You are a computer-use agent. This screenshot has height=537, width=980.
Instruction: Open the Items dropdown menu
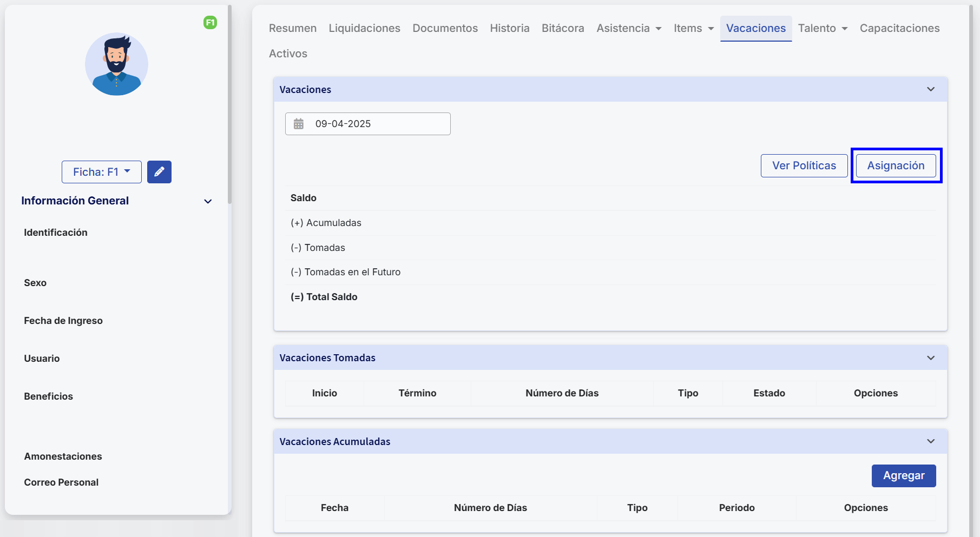coord(693,28)
